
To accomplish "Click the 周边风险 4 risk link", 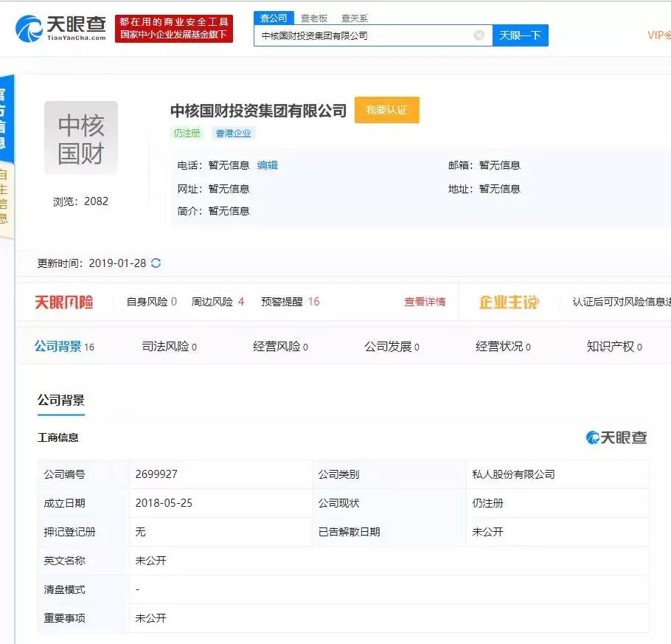I will (x=218, y=301).
